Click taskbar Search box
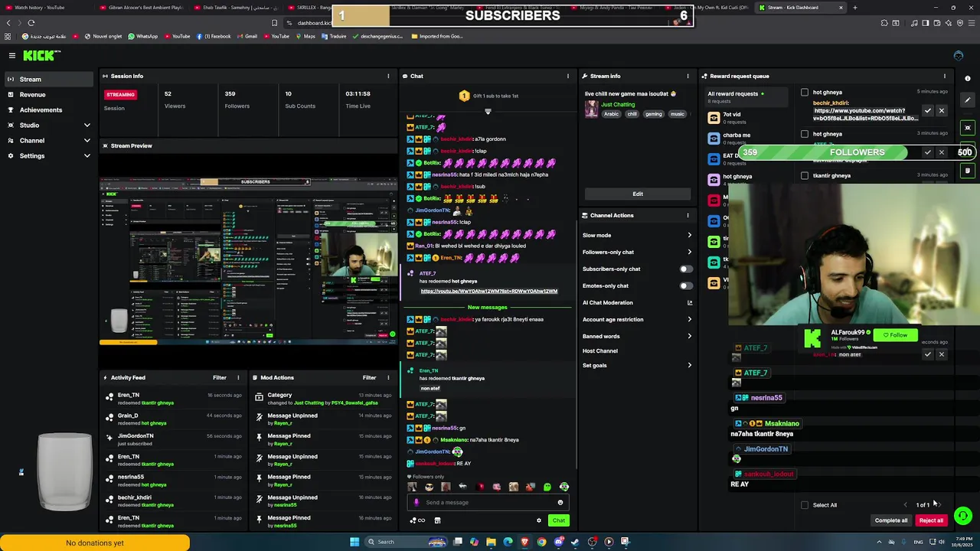This screenshot has height=551, width=980. (x=406, y=542)
